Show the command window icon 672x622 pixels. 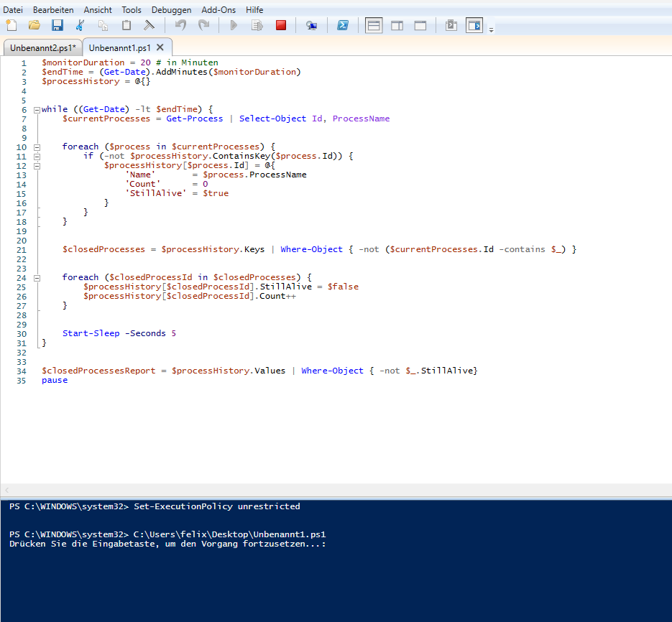pyautogui.click(x=451, y=25)
